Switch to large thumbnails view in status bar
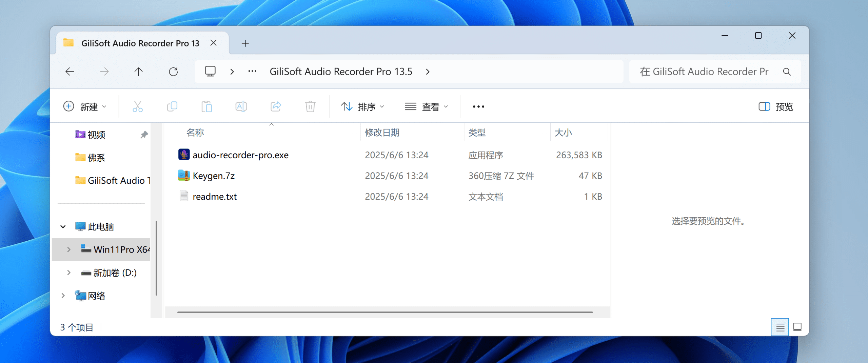Image resolution: width=868 pixels, height=363 pixels. [797, 327]
